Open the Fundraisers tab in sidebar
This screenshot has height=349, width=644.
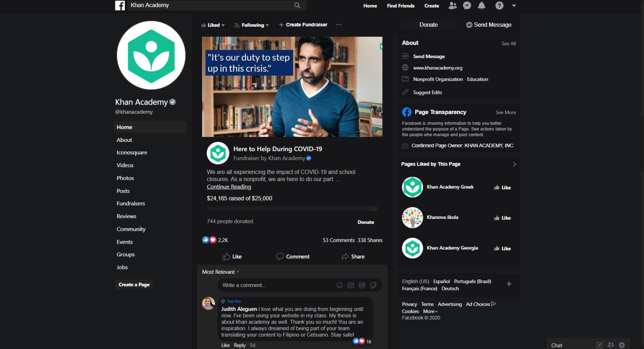131,203
